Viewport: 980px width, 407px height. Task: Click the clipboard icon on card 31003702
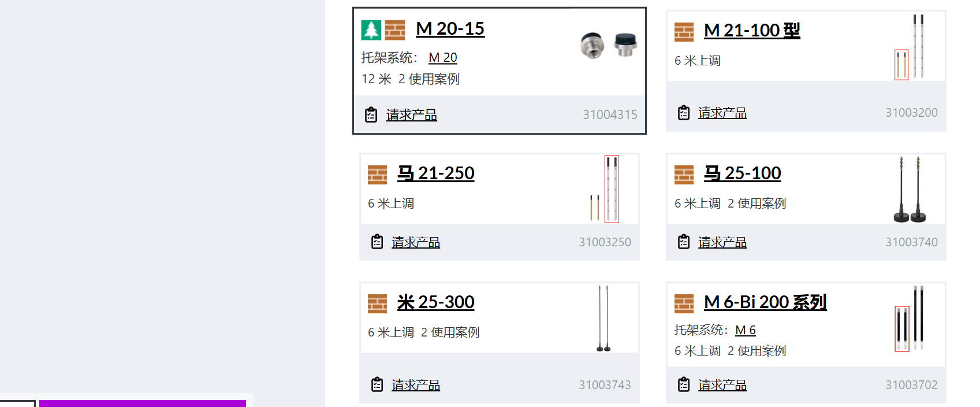[x=684, y=384]
